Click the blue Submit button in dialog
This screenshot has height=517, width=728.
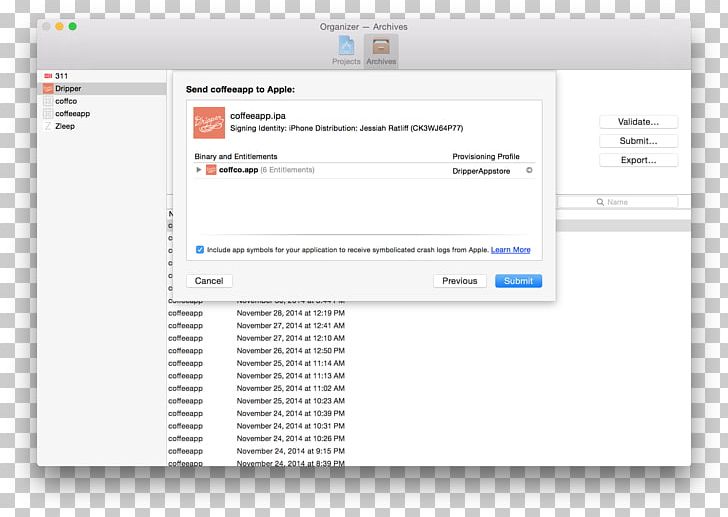[518, 281]
